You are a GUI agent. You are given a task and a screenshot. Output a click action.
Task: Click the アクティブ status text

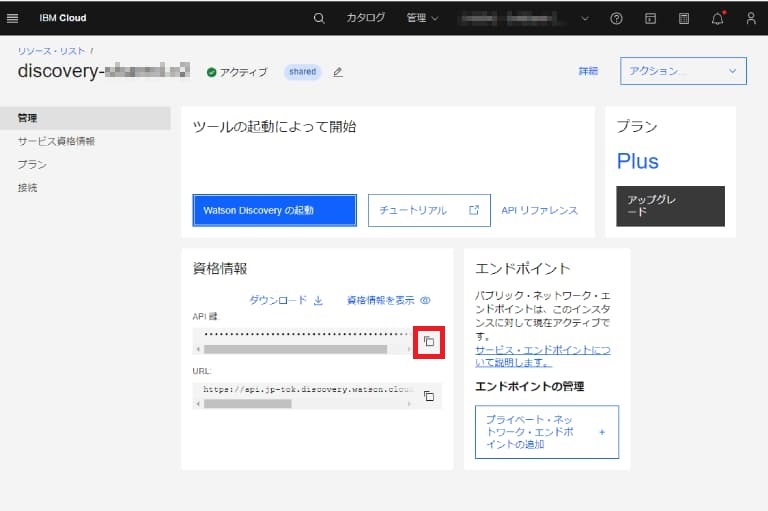[x=243, y=72]
